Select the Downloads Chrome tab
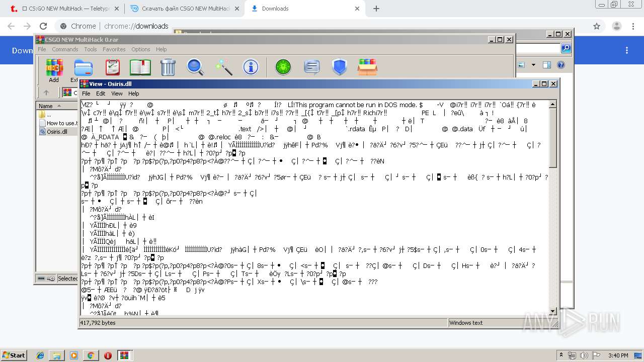644x362 pixels. (x=305, y=9)
